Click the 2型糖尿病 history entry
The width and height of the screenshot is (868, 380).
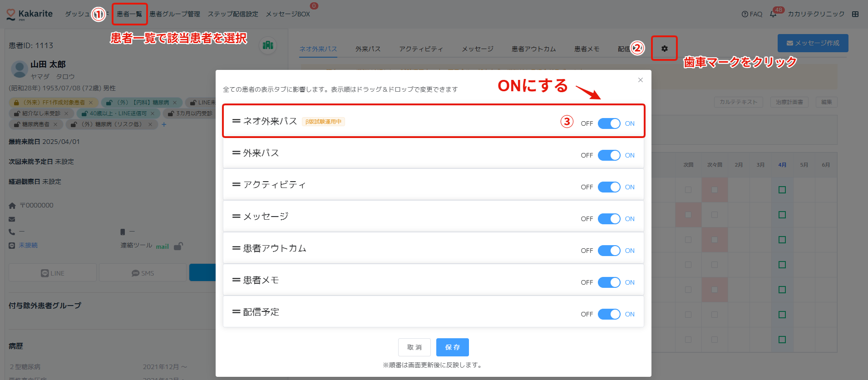(x=25, y=367)
